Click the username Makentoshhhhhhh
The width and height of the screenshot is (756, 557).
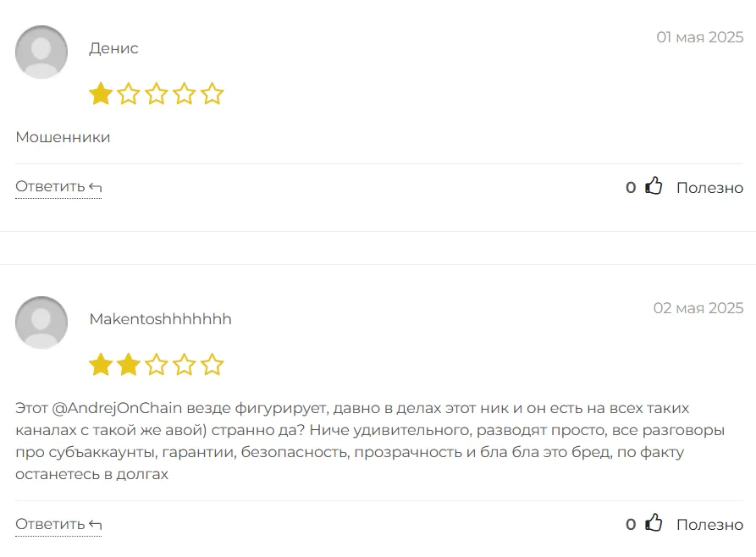coord(160,319)
